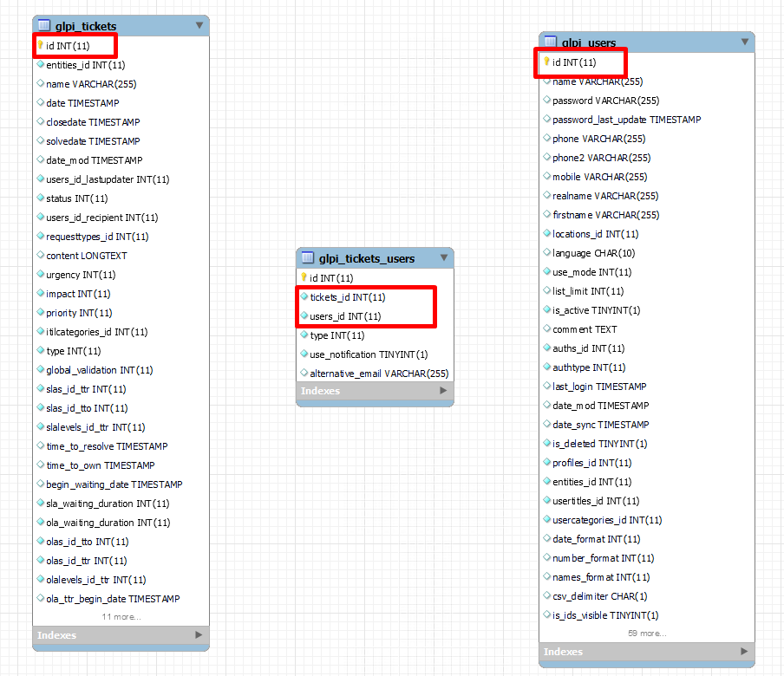The height and width of the screenshot is (676, 784).
Task: Click the diamond icon beside status INT(11)
Action: point(41,198)
